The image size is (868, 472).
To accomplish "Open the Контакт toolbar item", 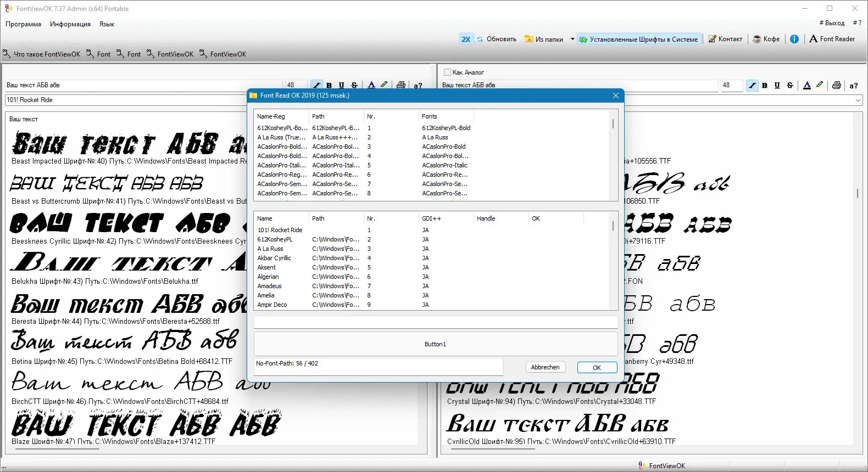I will [725, 39].
